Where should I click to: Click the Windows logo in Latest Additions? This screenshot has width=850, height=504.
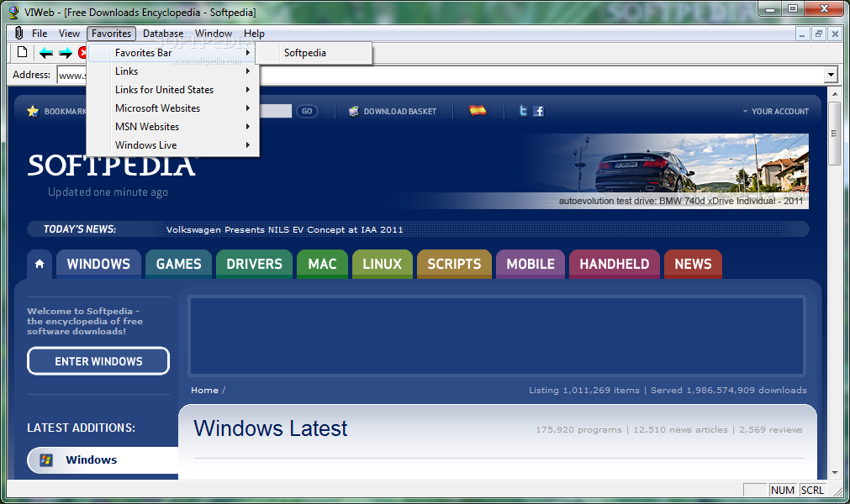coord(46,459)
